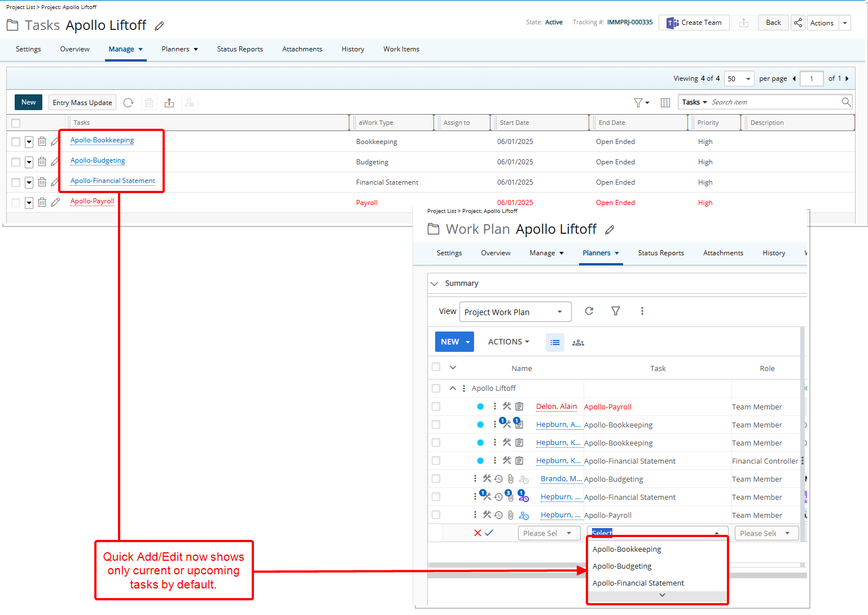The image size is (868, 615).
Task: Open the wrench tools icon on Delon, Alain row
Action: tap(506, 406)
